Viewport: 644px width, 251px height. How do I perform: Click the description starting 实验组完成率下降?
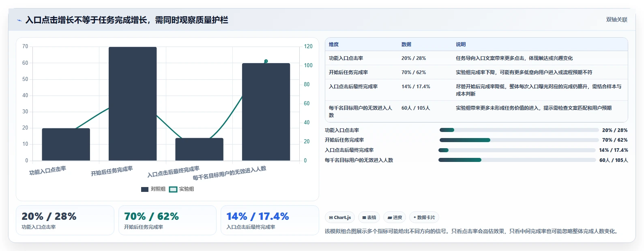(524, 72)
